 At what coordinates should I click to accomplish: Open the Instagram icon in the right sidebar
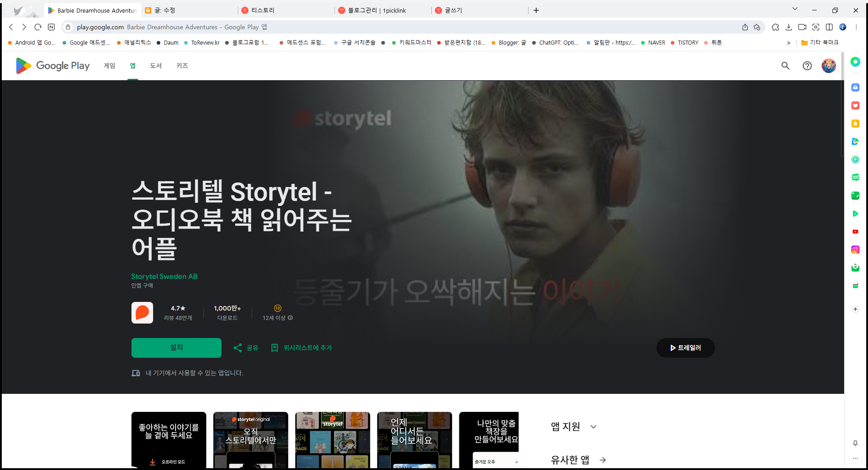pyautogui.click(x=855, y=249)
